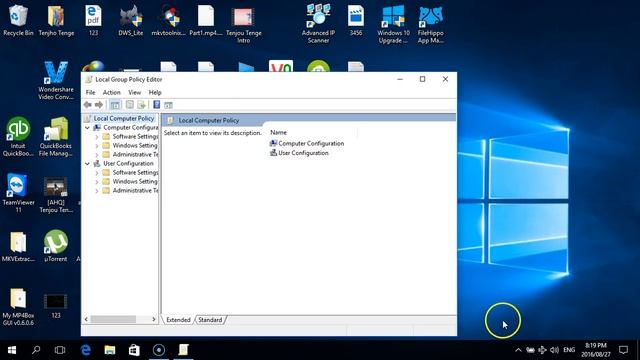Click the volume icon in system tray

click(554, 350)
